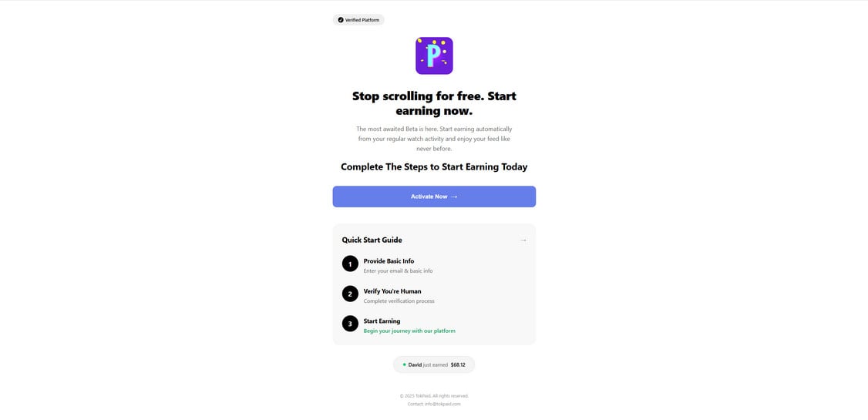868x420 pixels.
Task: Click the purple P app logo
Action: click(x=434, y=56)
